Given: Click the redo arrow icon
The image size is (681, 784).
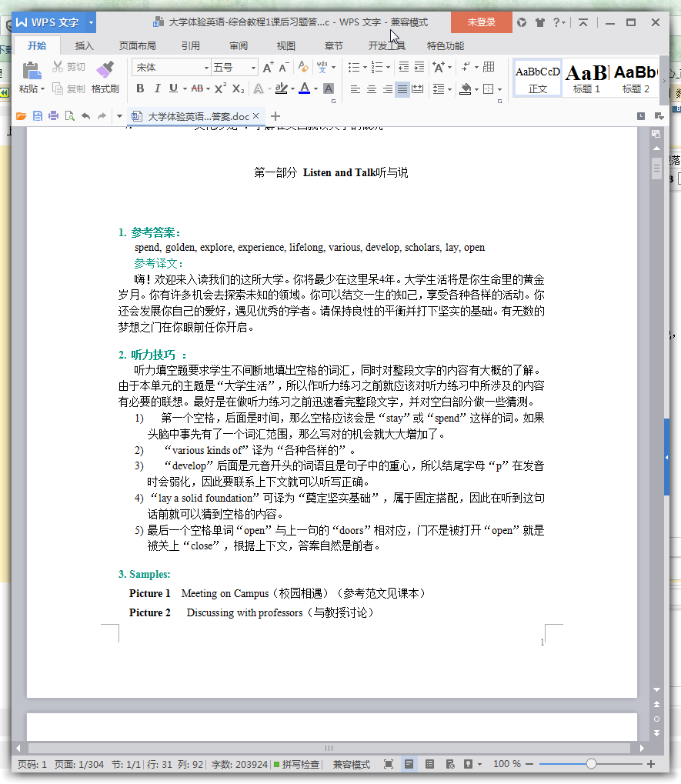Looking at the screenshot, I should coord(102,116).
